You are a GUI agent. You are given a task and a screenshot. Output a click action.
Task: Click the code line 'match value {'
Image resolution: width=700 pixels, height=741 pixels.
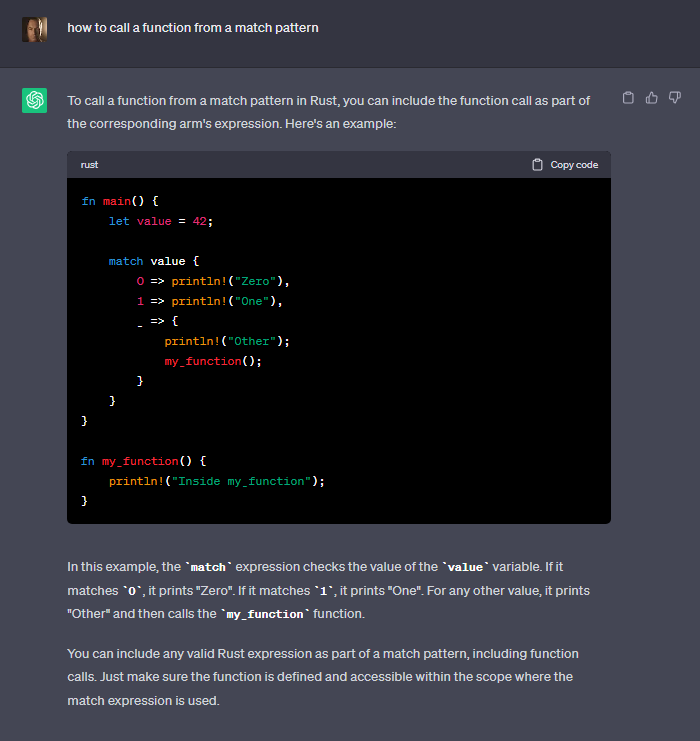point(154,261)
